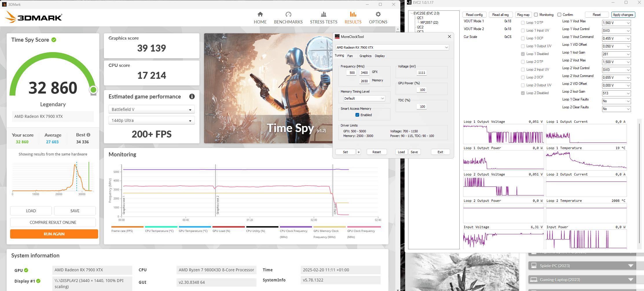Click the EVC2 title bar app icon
Image resolution: width=644 pixels, height=291 pixels.
(x=409, y=2)
